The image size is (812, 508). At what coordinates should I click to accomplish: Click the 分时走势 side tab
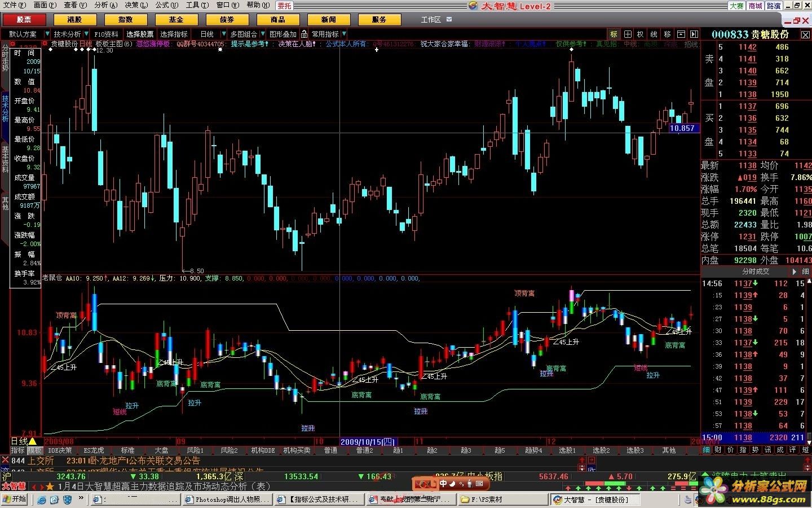point(5,58)
